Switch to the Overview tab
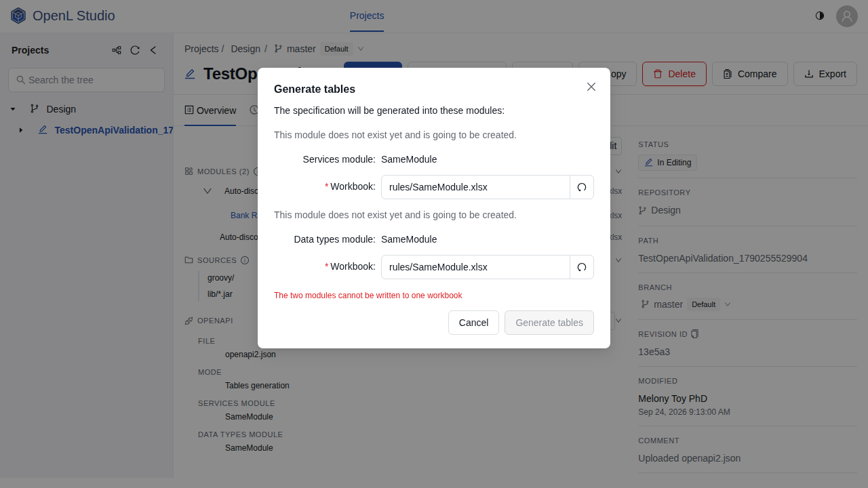Viewport: 868px width, 488px height. tap(210, 110)
